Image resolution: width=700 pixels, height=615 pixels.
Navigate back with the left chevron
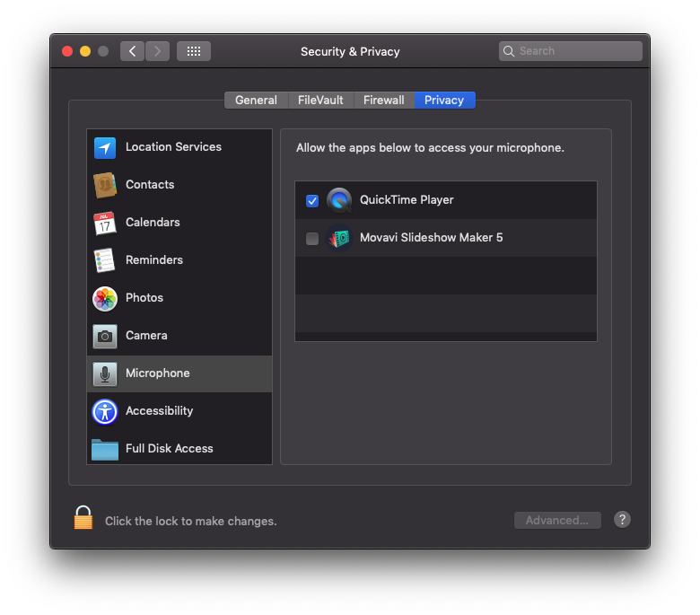(x=133, y=51)
